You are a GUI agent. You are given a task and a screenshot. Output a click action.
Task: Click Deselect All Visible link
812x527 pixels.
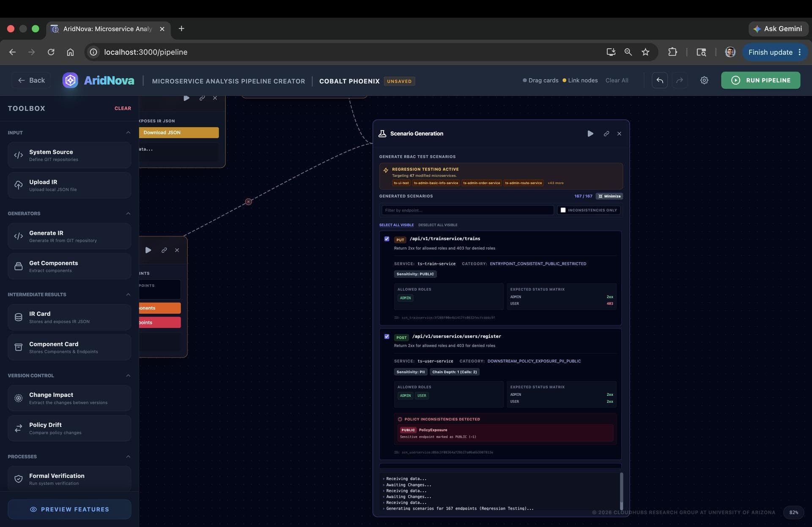pos(438,225)
